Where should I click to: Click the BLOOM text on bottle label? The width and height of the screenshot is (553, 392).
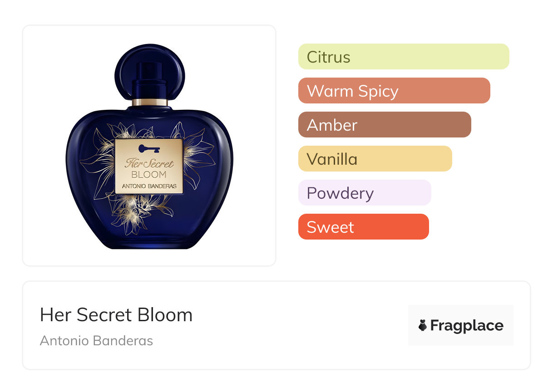click(x=149, y=175)
